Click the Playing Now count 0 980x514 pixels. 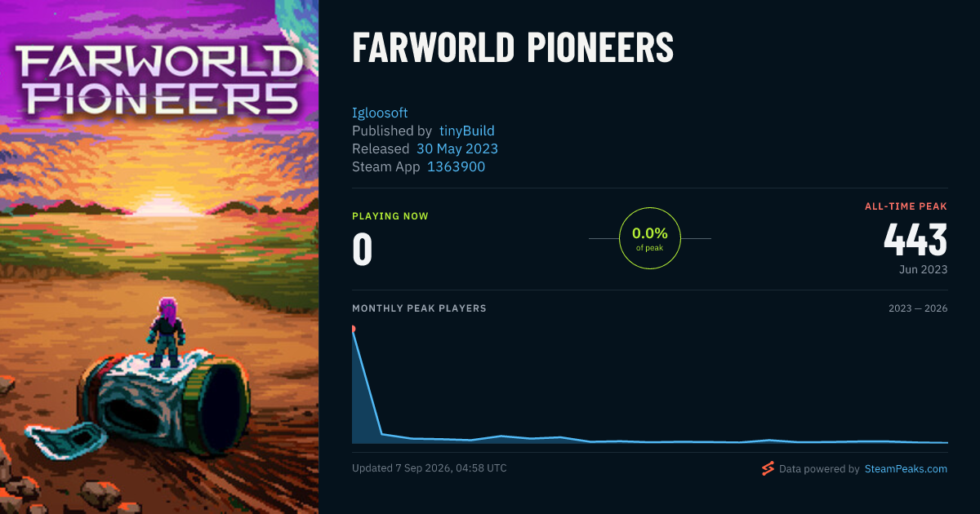[x=363, y=250]
